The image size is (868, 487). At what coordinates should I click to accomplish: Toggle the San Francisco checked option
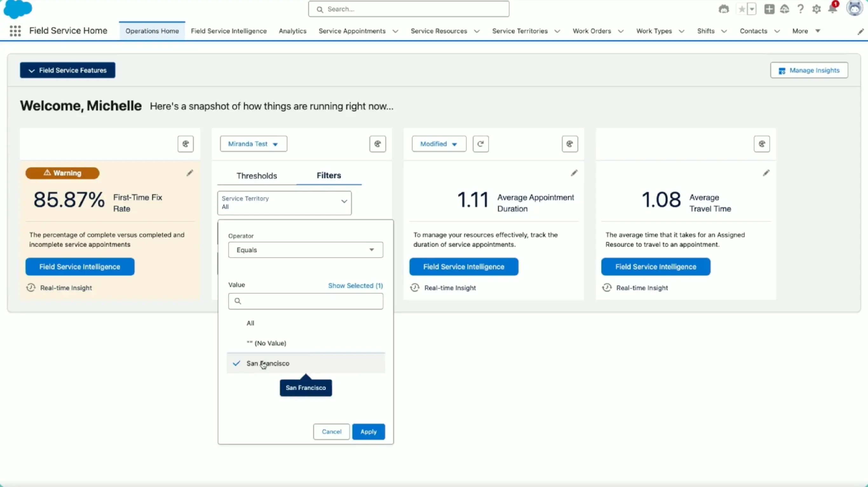(306, 363)
